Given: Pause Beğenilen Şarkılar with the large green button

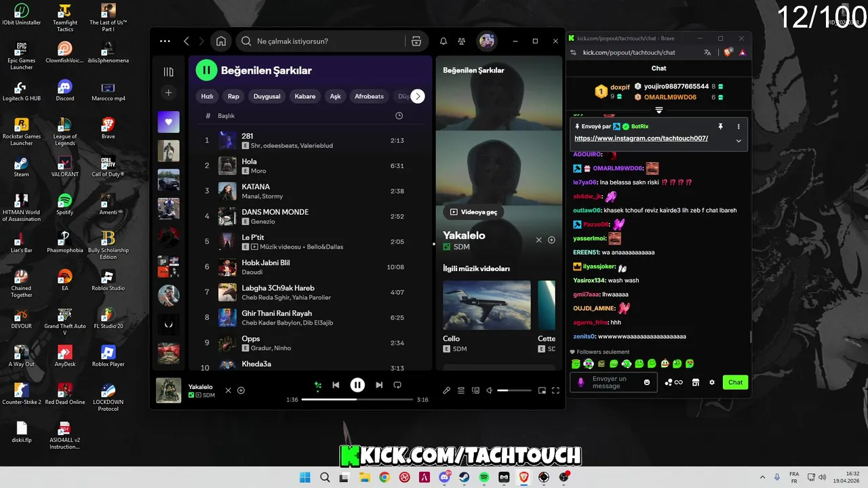Looking at the screenshot, I should (x=206, y=70).
